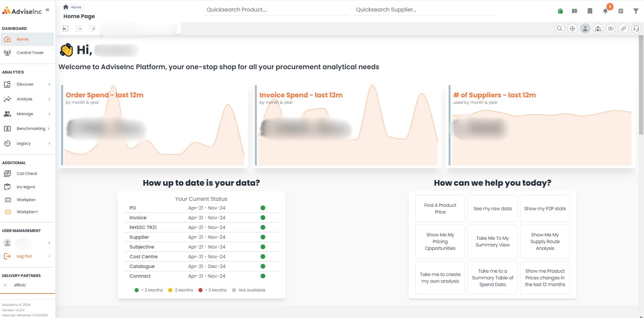
Task: Click Show me Product Prices changes tile
Action: (545, 278)
